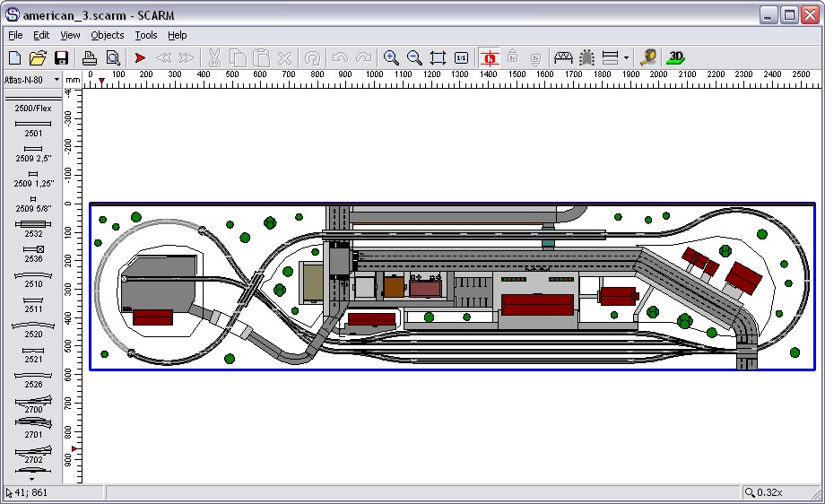The width and height of the screenshot is (825, 504).
Task: Click the red arrow start point tool
Action: (140, 57)
